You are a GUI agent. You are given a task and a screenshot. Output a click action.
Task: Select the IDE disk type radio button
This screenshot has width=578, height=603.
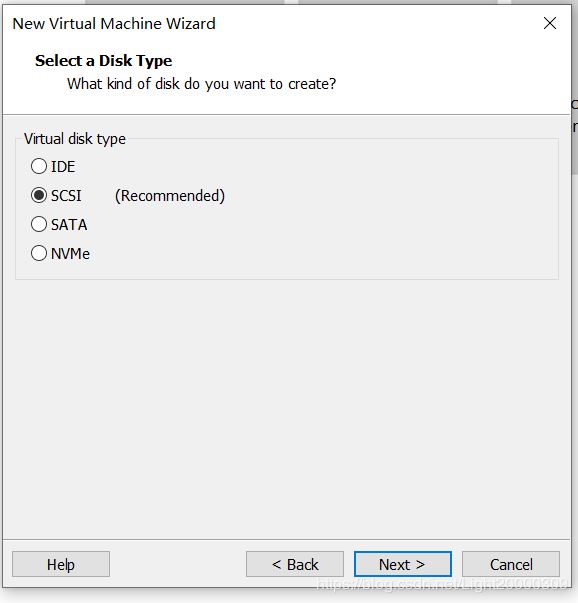(39, 167)
